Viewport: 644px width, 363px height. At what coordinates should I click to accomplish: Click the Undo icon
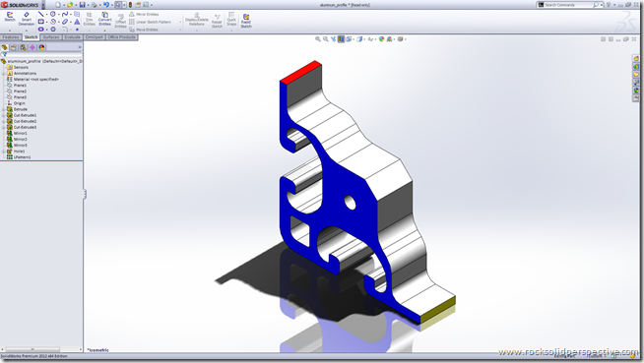tap(106, 5)
